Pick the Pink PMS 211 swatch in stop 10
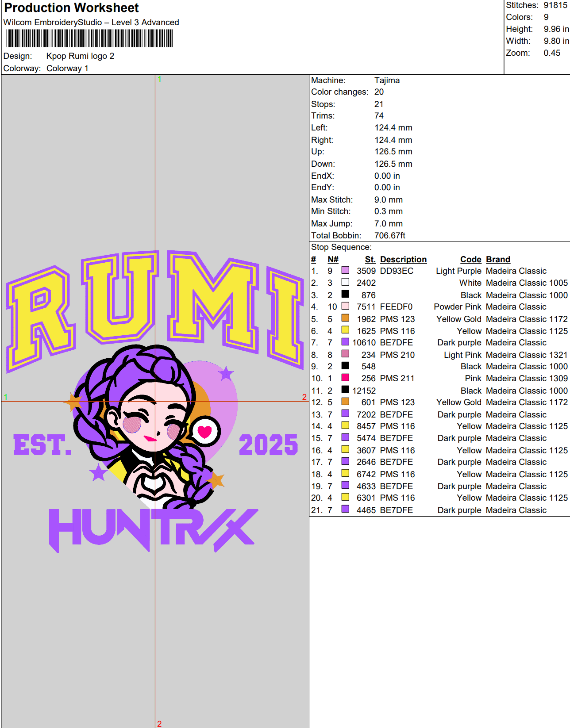The image size is (570, 728). pyautogui.click(x=345, y=378)
